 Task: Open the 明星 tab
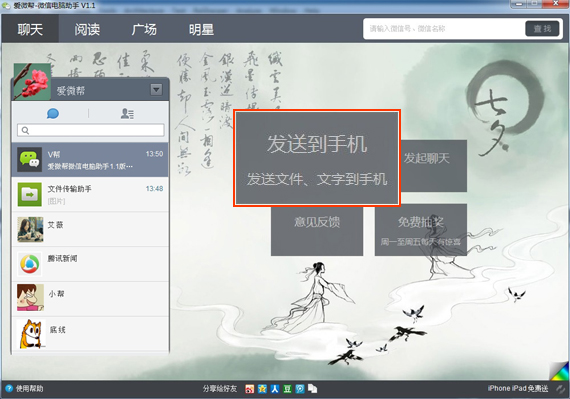click(x=201, y=29)
